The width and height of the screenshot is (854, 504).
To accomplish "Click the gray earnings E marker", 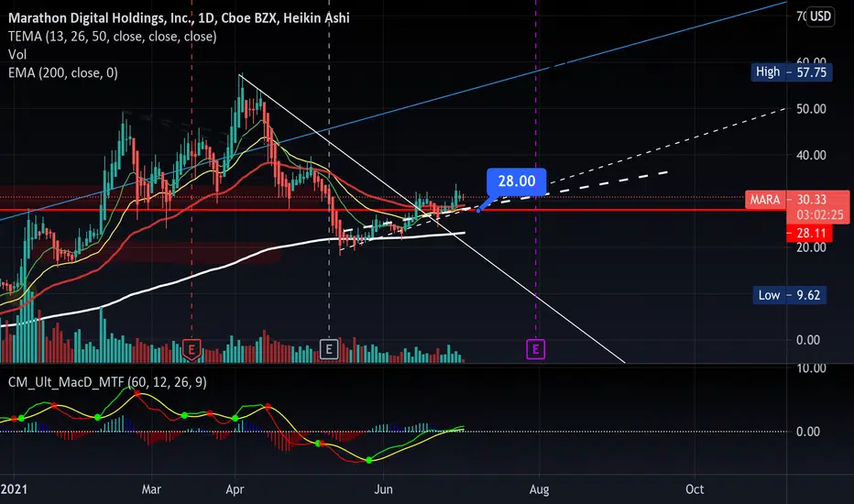I will (x=328, y=349).
